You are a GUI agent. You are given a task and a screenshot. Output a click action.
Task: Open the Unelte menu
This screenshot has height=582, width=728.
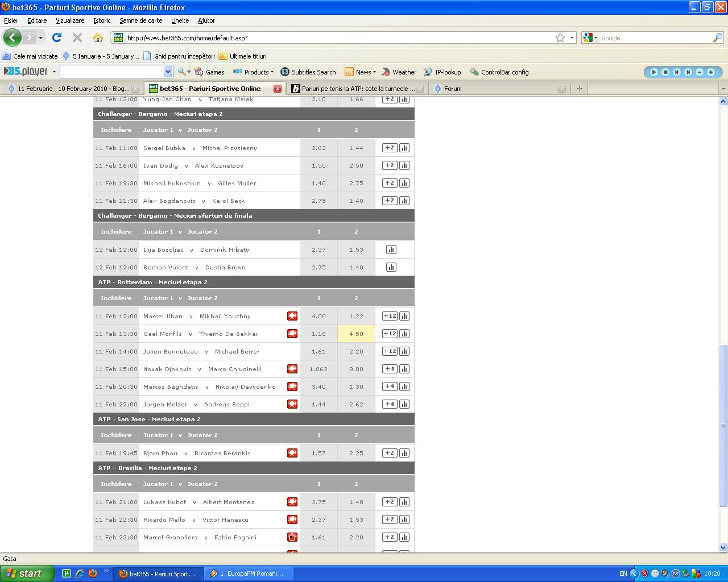180,20
